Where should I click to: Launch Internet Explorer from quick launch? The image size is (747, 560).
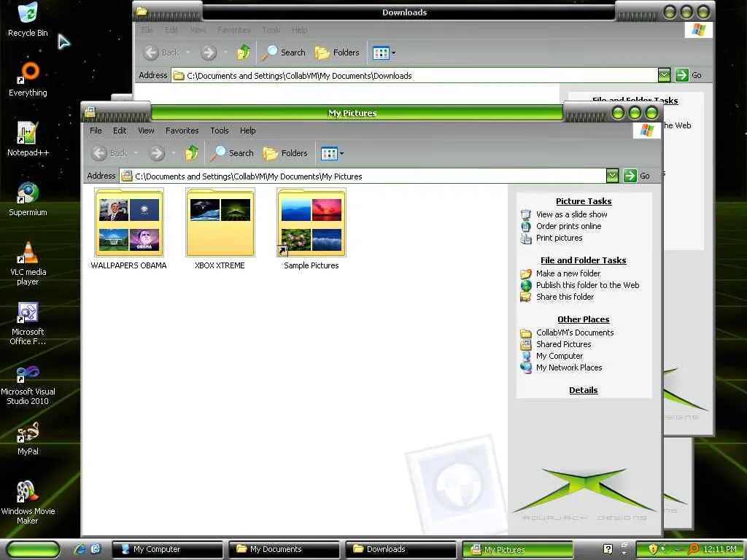80,549
